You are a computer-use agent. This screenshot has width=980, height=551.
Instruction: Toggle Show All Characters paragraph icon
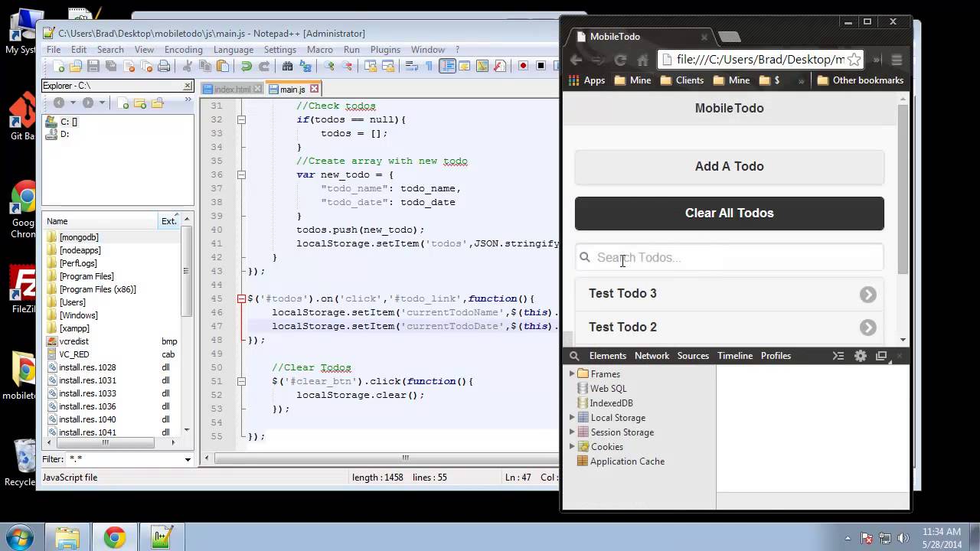pos(430,67)
